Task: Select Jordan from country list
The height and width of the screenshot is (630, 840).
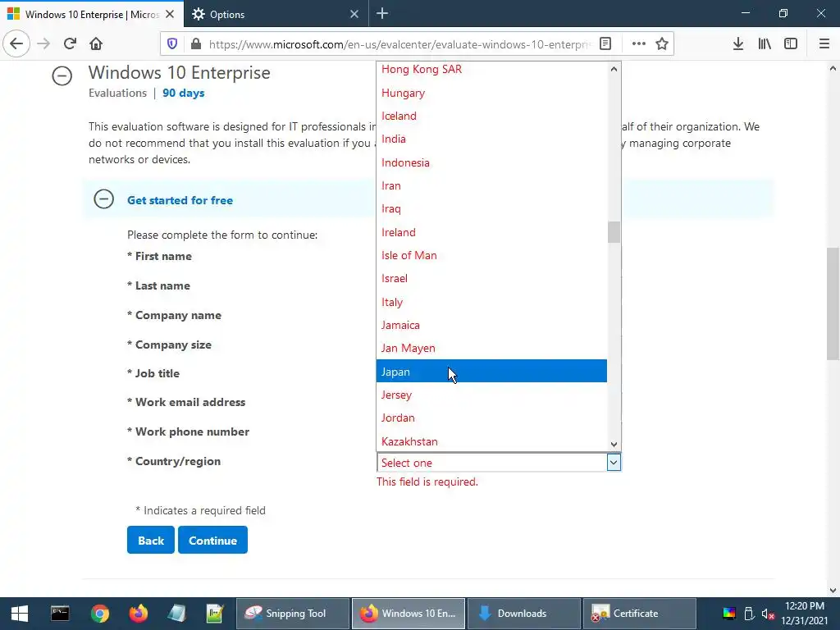Action: pyautogui.click(x=491, y=418)
